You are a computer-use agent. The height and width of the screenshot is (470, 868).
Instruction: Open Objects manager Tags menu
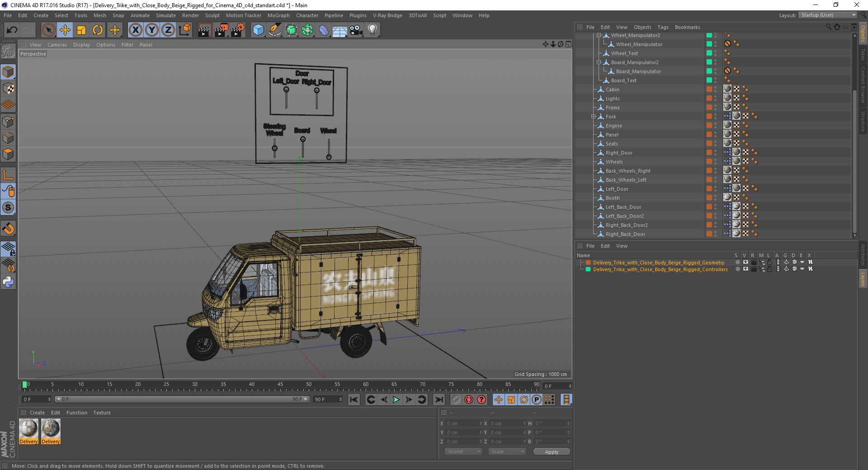(x=663, y=27)
